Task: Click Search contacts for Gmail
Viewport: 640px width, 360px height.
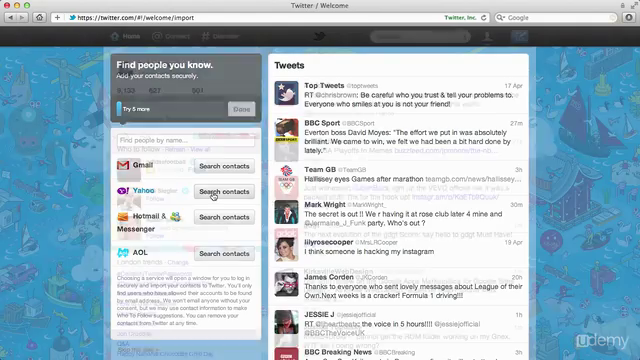Action: [224, 166]
